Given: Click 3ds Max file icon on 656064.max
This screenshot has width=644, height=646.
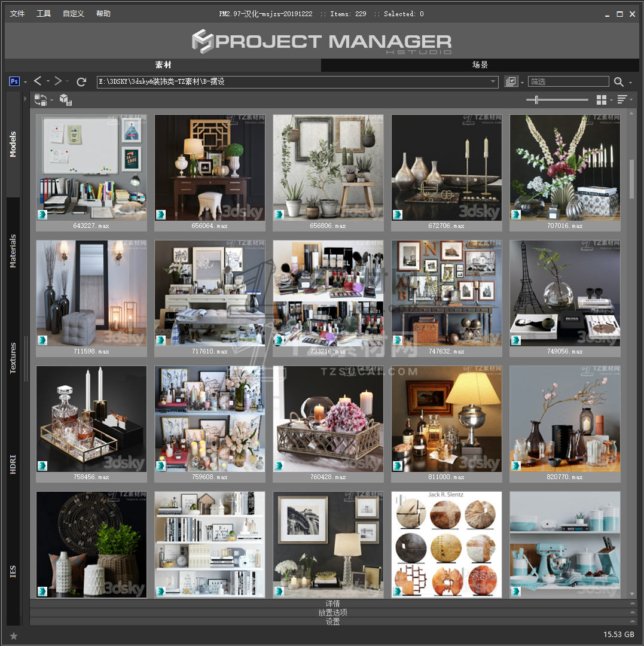Looking at the screenshot, I should pos(161,215).
